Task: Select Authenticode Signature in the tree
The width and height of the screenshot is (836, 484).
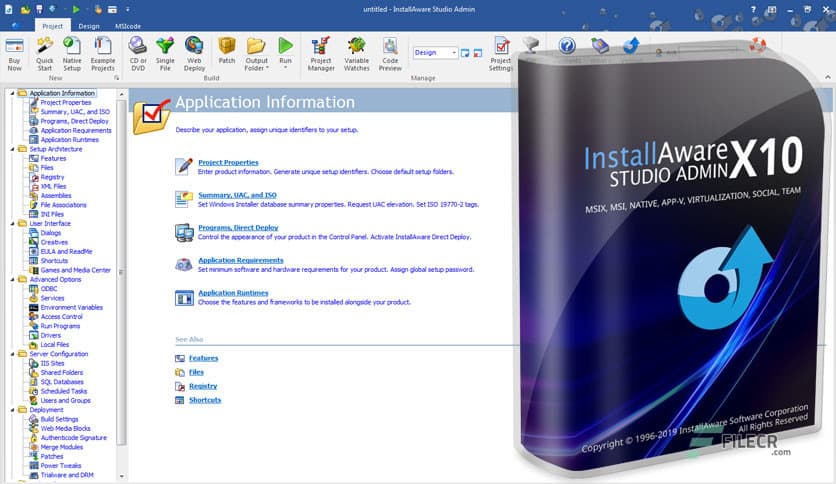Action: coord(74,438)
